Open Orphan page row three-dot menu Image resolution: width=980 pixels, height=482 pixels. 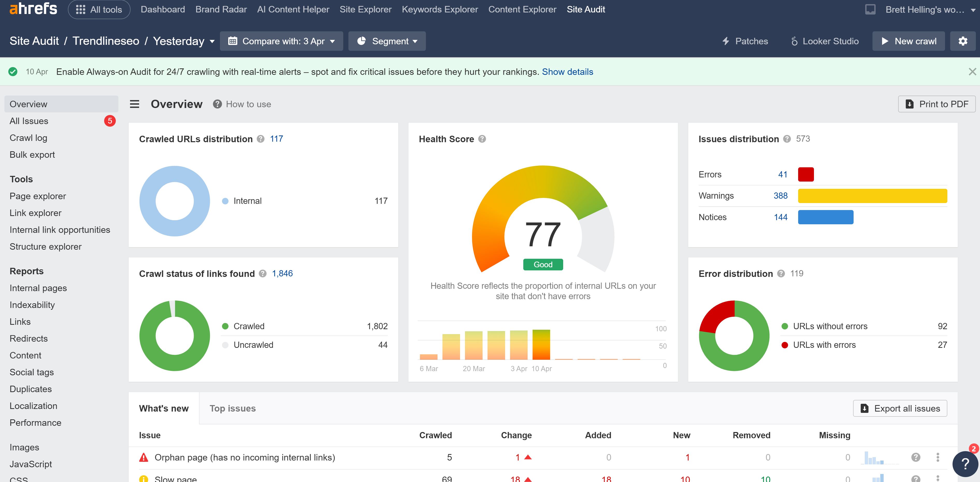[938, 457]
